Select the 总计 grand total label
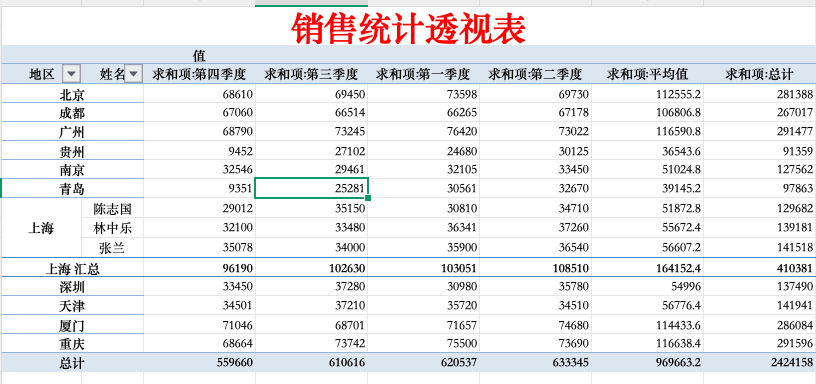The height and width of the screenshot is (384, 816). tap(72, 363)
